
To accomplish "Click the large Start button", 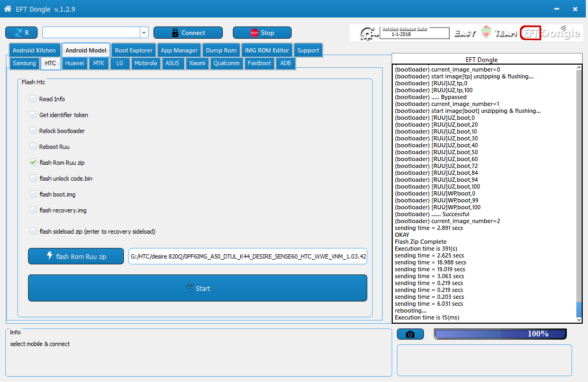I will pos(197,288).
